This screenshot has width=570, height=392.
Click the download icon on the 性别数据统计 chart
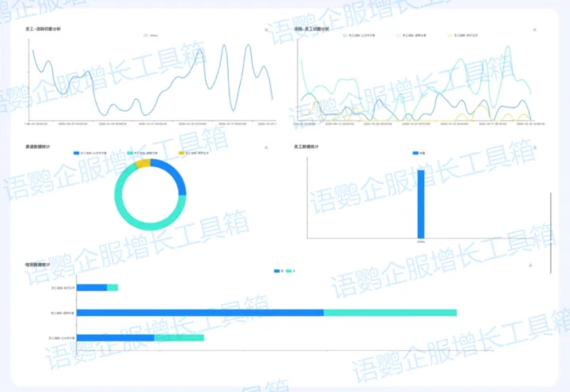530,265
